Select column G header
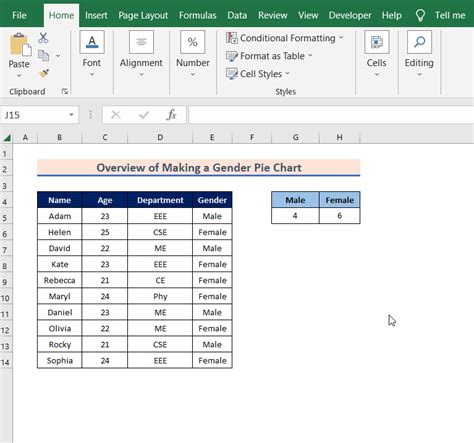The image size is (474, 443). pyautogui.click(x=295, y=137)
